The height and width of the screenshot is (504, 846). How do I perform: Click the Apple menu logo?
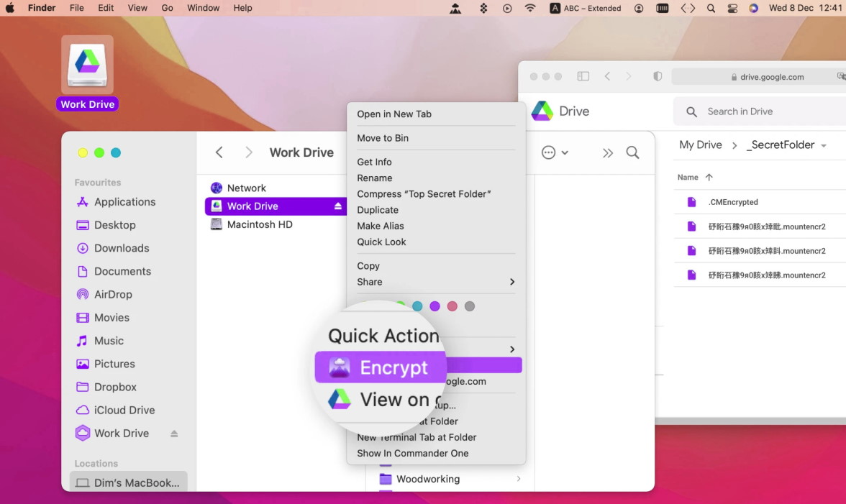tap(10, 8)
